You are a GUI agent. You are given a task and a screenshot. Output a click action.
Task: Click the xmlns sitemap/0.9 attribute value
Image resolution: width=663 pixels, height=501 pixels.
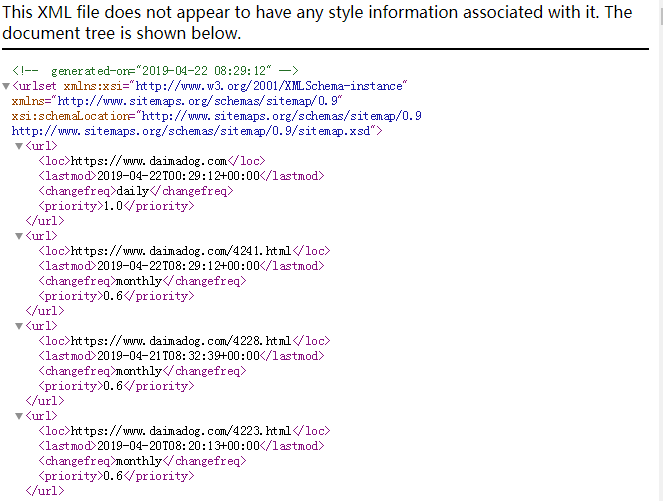pyautogui.click(x=200, y=101)
